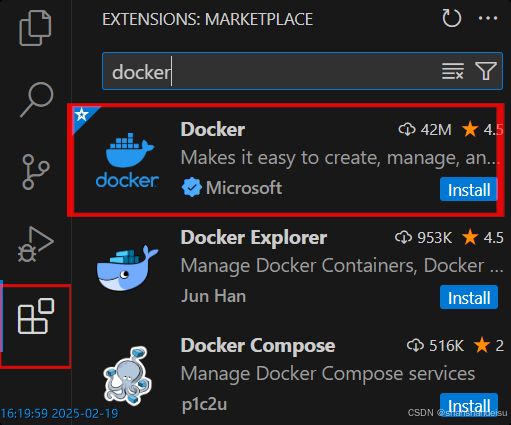Open Run and Debug view

click(35, 244)
